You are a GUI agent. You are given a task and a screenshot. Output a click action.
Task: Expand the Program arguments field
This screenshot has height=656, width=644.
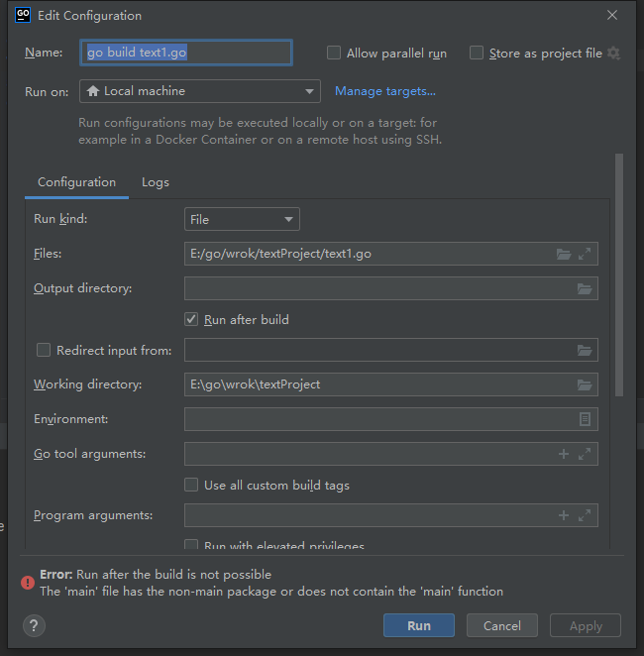click(585, 515)
